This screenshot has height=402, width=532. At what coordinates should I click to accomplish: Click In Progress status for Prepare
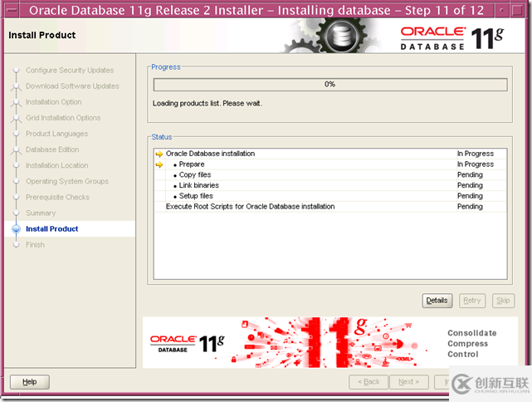click(476, 164)
